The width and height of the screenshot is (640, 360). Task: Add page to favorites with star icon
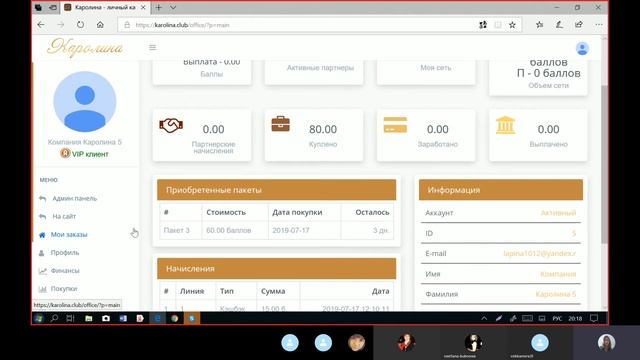tap(512, 25)
